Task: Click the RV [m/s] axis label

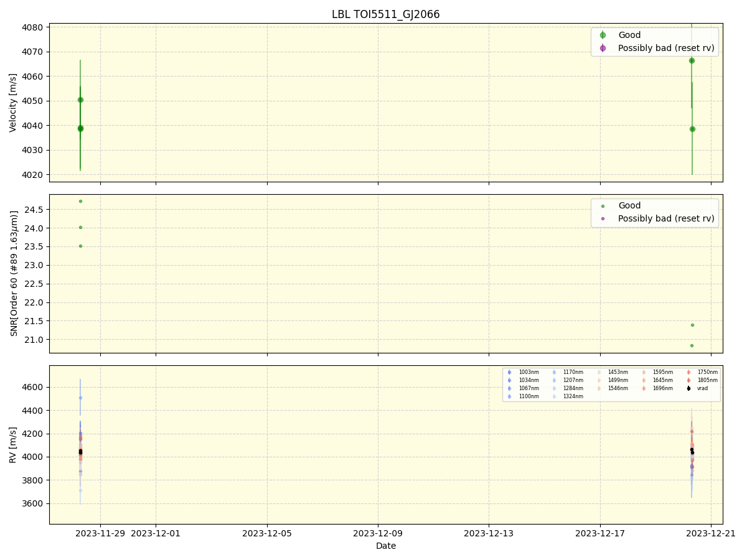Action: pyautogui.click(x=13, y=445)
